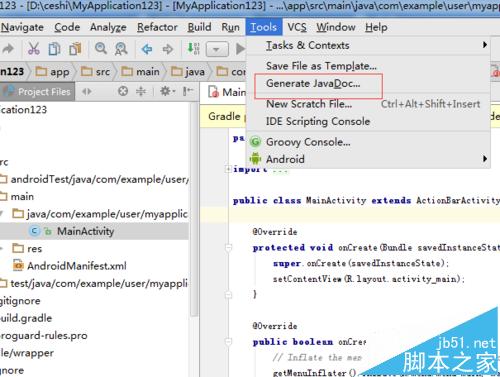Click the public class MainActivity line
Viewport: 500px width, 377px height.
click(366, 200)
